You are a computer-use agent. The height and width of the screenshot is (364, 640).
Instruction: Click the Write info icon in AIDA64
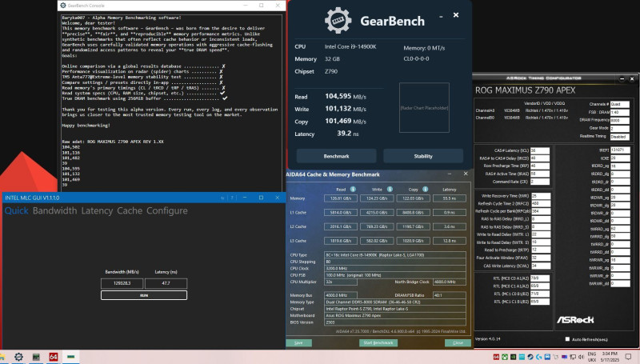click(x=390, y=189)
